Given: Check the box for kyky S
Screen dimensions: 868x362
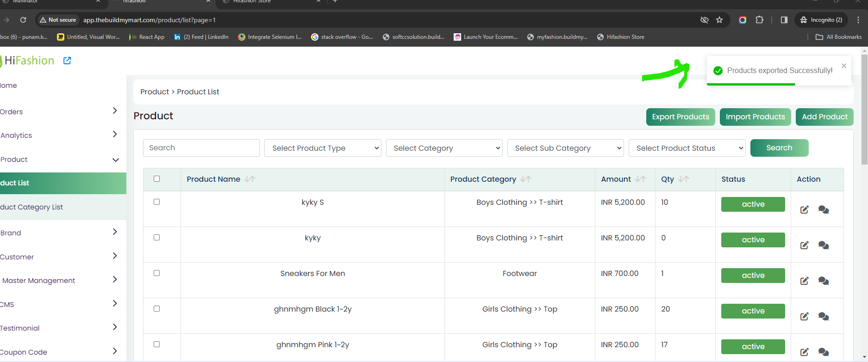Looking at the screenshot, I should (x=156, y=202).
